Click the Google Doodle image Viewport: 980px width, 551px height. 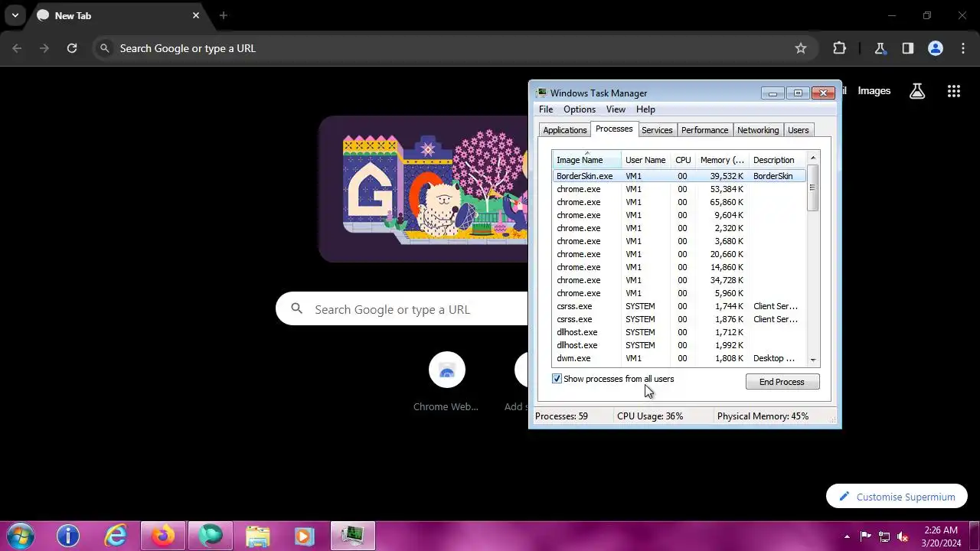[423, 188]
